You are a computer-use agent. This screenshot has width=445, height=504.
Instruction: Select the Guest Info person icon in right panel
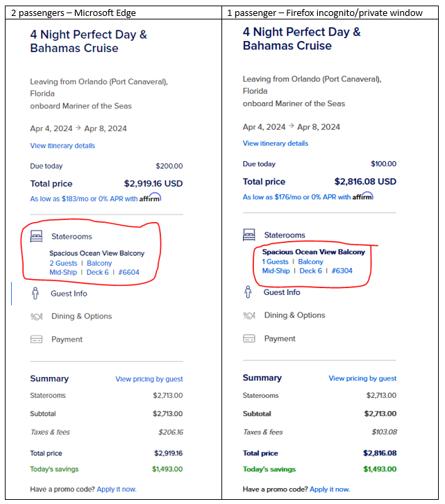(x=248, y=292)
